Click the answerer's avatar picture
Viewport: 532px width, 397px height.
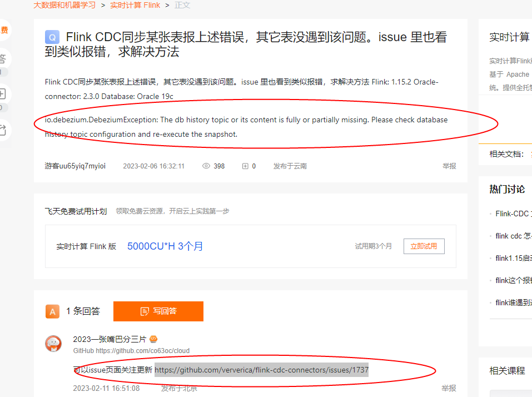tap(53, 344)
